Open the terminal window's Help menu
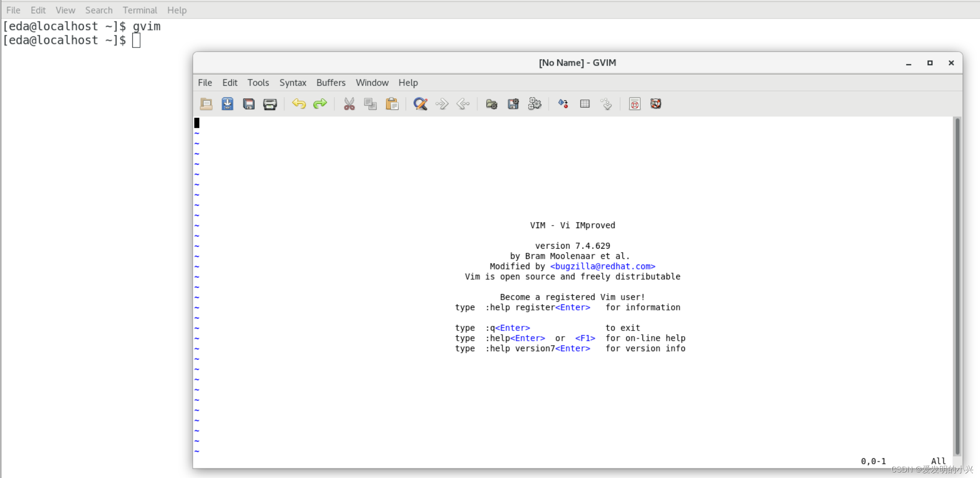Screen dimensions: 980x478 pos(176,10)
